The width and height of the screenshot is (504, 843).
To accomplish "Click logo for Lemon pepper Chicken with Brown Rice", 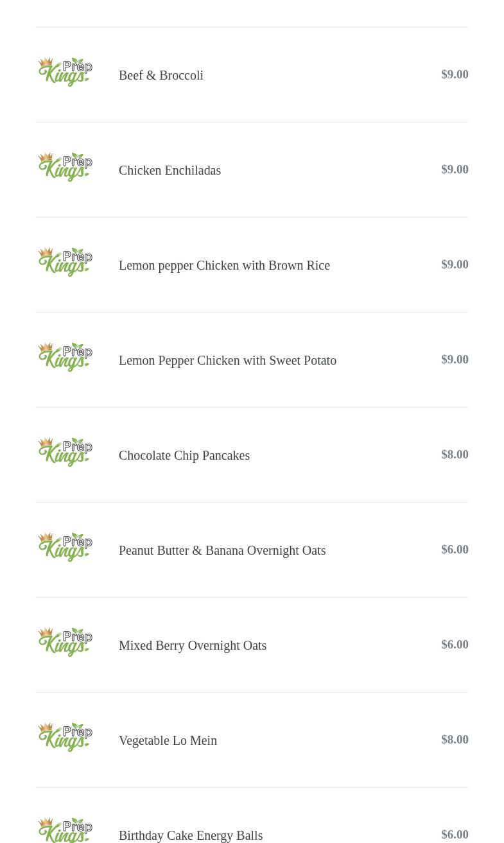I will (x=65, y=261).
